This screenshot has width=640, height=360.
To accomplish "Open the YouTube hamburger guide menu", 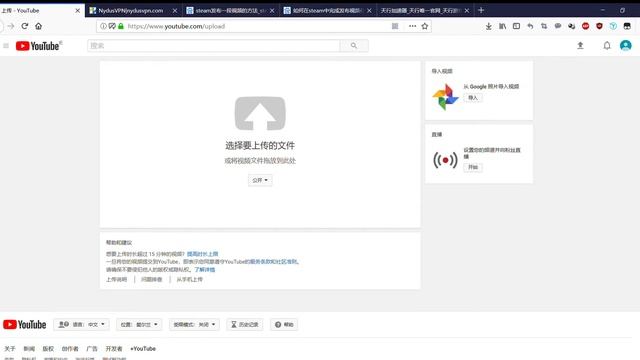I will point(6,46).
